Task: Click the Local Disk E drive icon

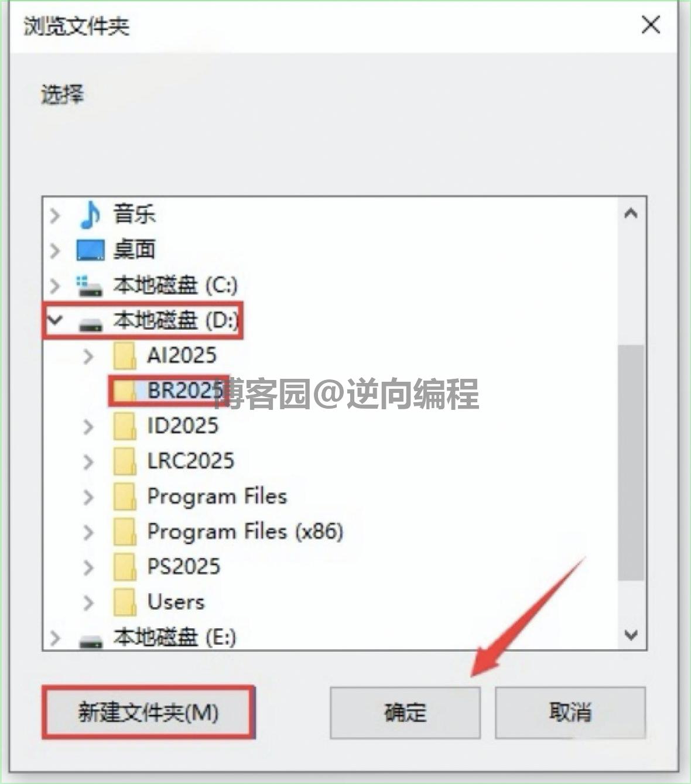Action: click(91, 641)
